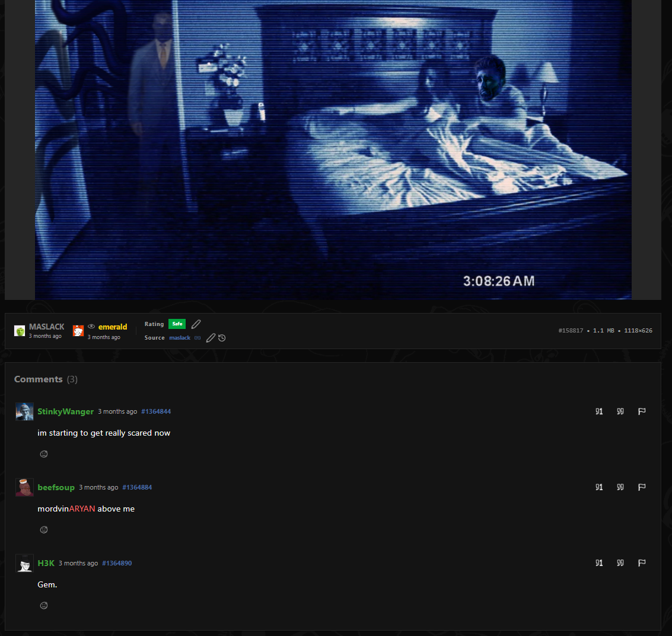Open MASLACK's green apple avatar

20,331
